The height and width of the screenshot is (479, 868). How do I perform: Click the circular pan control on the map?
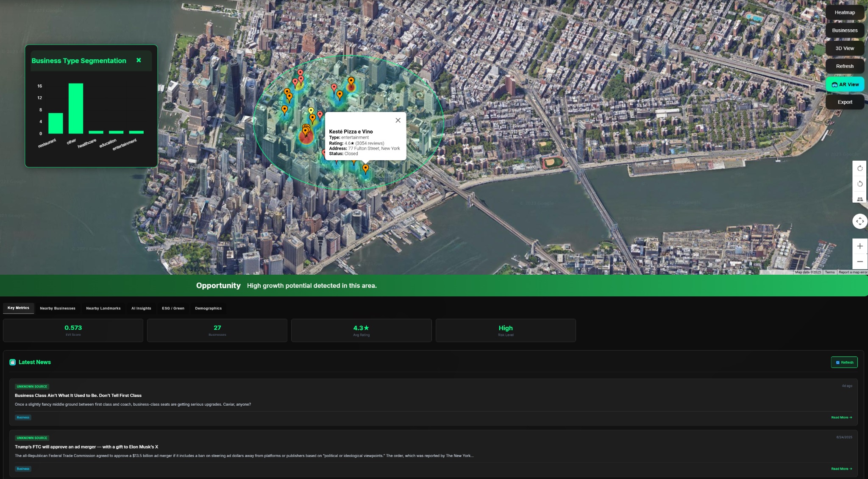[860, 221]
